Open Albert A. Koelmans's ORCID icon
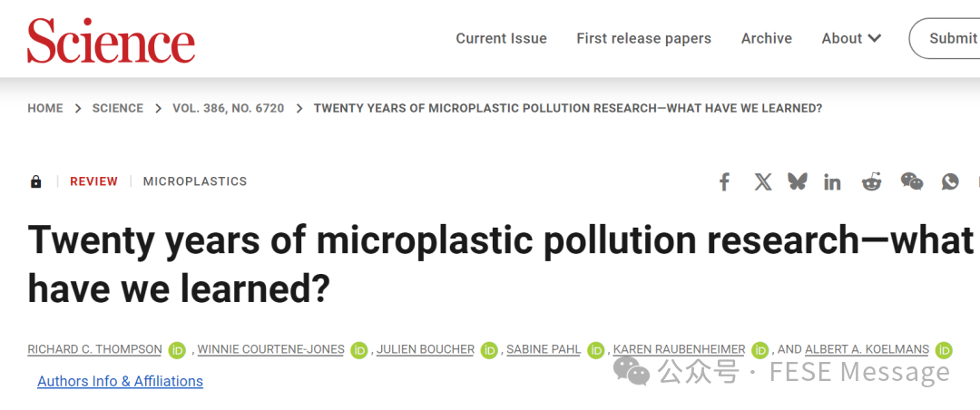The width and height of the screenshot is (980, 410). click(x=944, y=350)
